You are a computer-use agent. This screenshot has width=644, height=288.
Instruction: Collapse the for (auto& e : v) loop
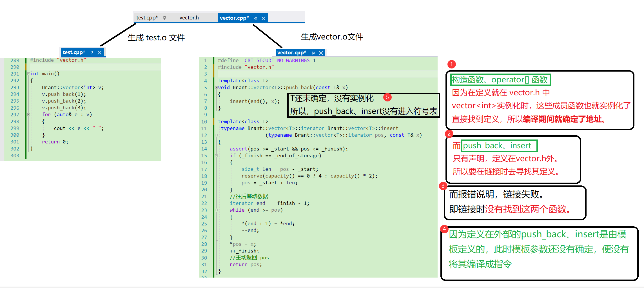pyautogui.click(x=28, y=115)
